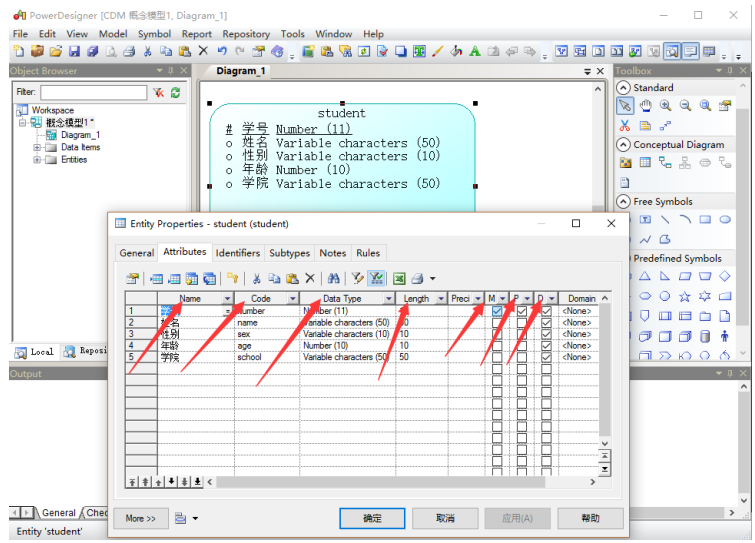
Task: Click the move-to-bottom arrow below attributes grid
Action: [x=198, y=481]
